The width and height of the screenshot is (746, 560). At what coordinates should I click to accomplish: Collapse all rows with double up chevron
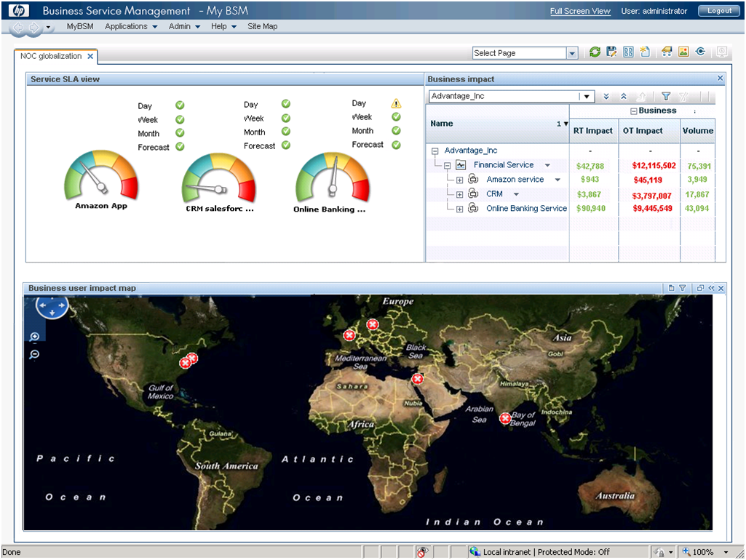(623, 97)
